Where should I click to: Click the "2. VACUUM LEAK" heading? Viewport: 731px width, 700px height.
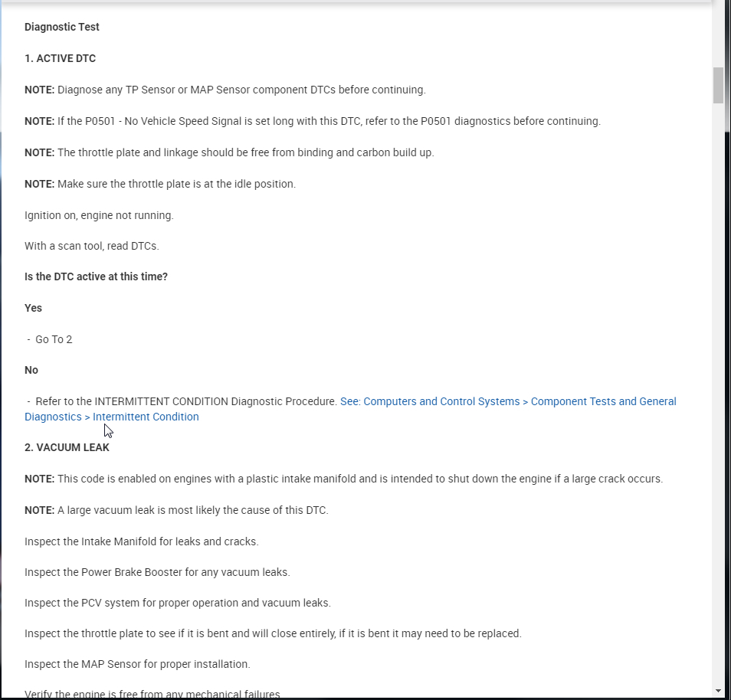click(x=67, y=447)
